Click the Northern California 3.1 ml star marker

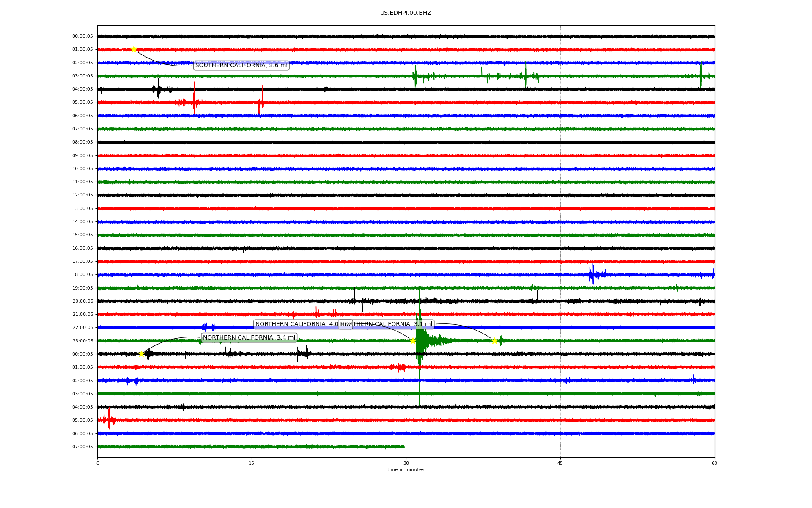[494, 341]
